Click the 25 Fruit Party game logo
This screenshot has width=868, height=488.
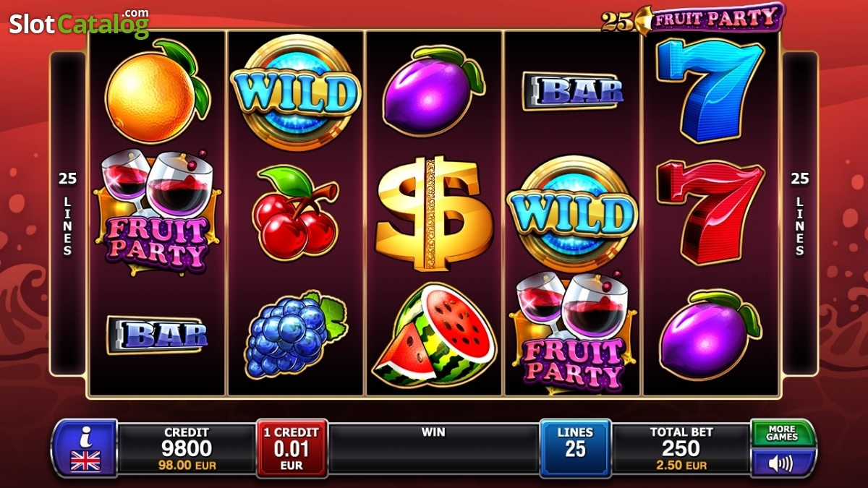click(692, 18)
